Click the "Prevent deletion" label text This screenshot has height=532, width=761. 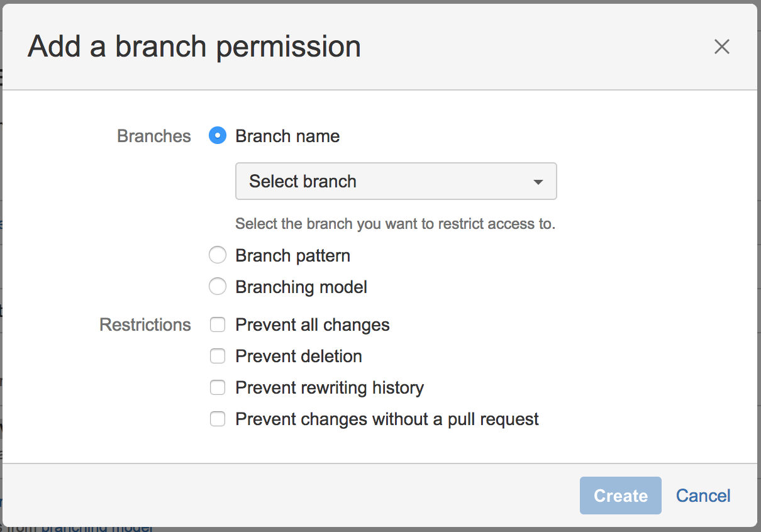coord(299,357)
